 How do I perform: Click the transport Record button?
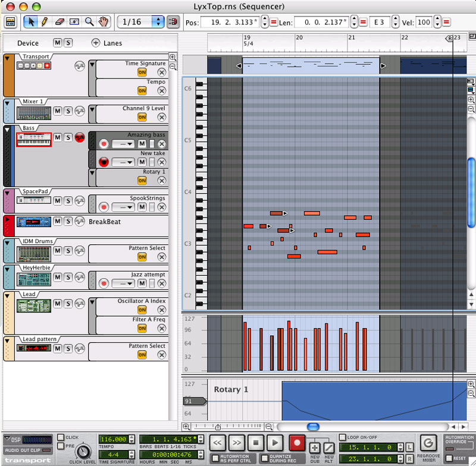click(x=296, y=442)
